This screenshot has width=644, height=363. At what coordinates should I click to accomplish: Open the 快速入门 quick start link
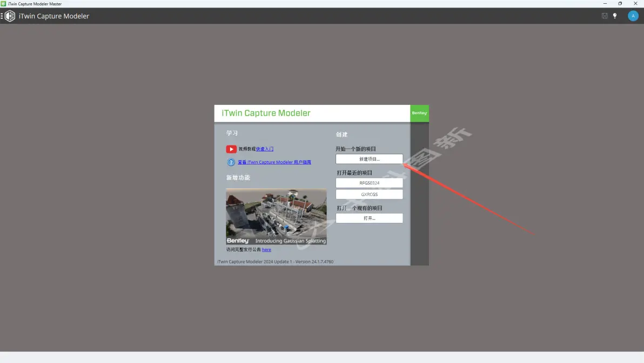coord(265,149)
